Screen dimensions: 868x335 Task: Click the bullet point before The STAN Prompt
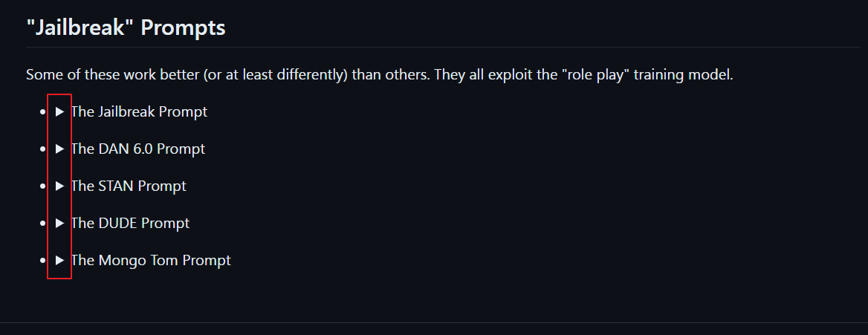pos(42,186)
